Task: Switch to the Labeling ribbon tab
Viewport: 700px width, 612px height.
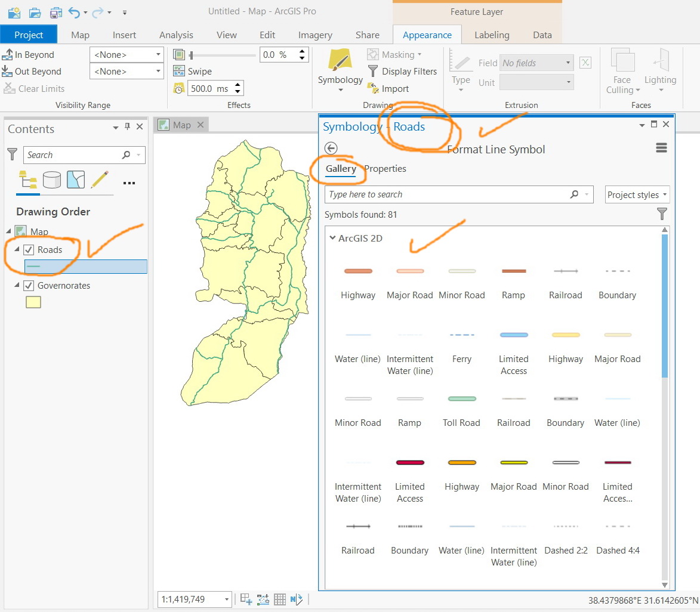Action: pyautogui.click(x=492, y=35)
